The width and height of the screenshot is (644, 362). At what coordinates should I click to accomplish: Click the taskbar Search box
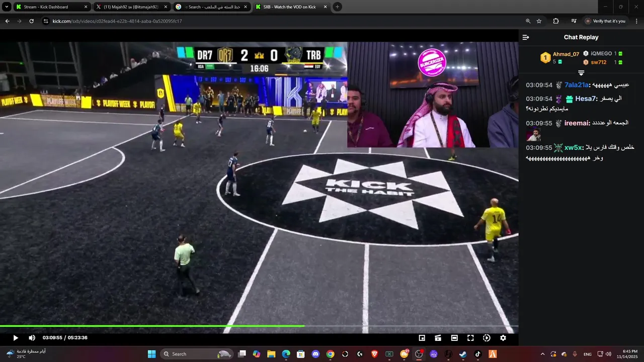[x=196, y=354]
